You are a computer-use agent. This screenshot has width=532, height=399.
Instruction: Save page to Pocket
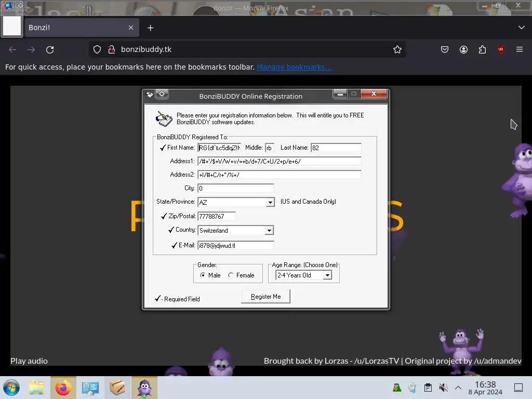(445, 49)
